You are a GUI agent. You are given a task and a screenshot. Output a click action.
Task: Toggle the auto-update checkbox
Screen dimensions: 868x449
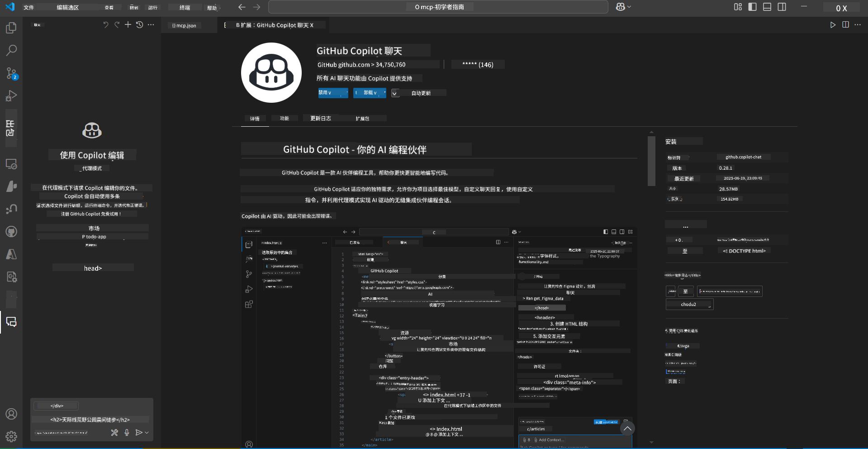click(x=395, y=93)
